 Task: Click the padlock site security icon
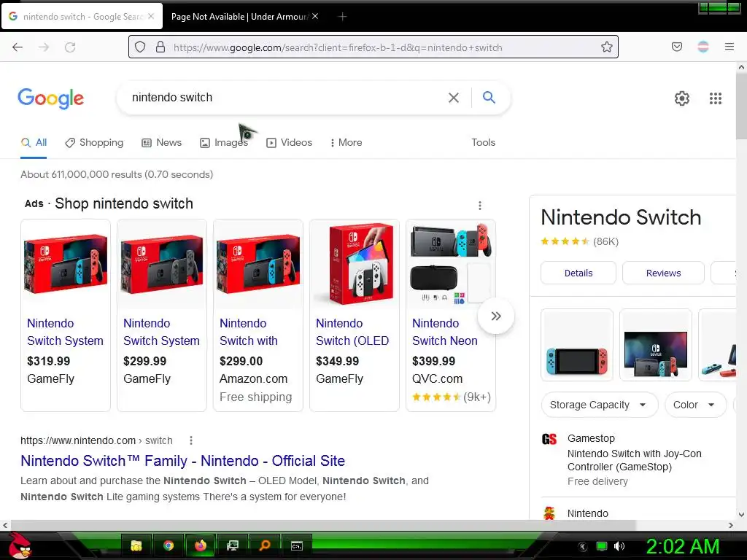pyautogui.click(x=160, y=47)
